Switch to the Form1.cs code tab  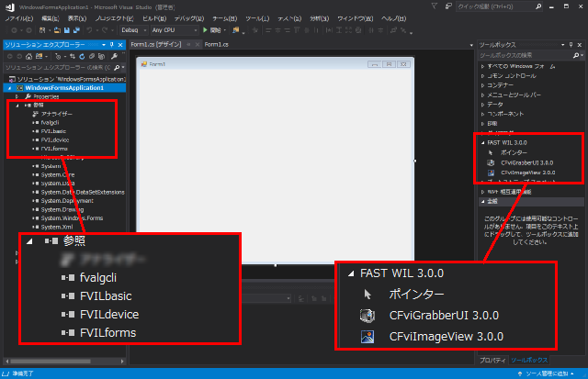pos(217,45)
